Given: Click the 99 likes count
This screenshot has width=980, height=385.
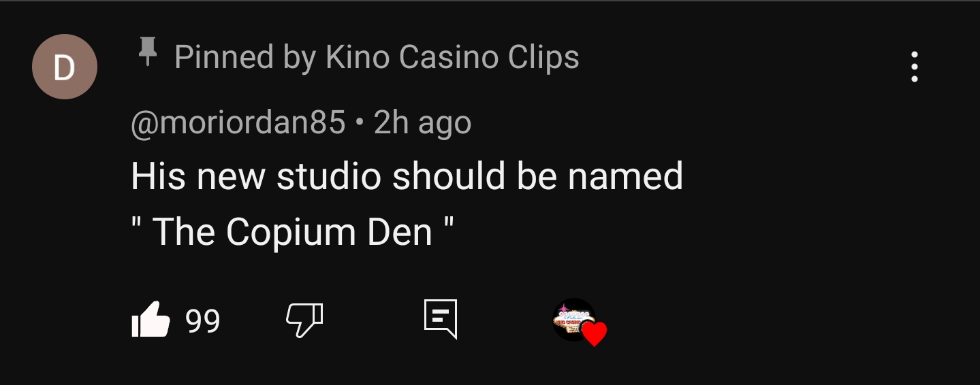Looking at the screenshot, I should [203, 320].
